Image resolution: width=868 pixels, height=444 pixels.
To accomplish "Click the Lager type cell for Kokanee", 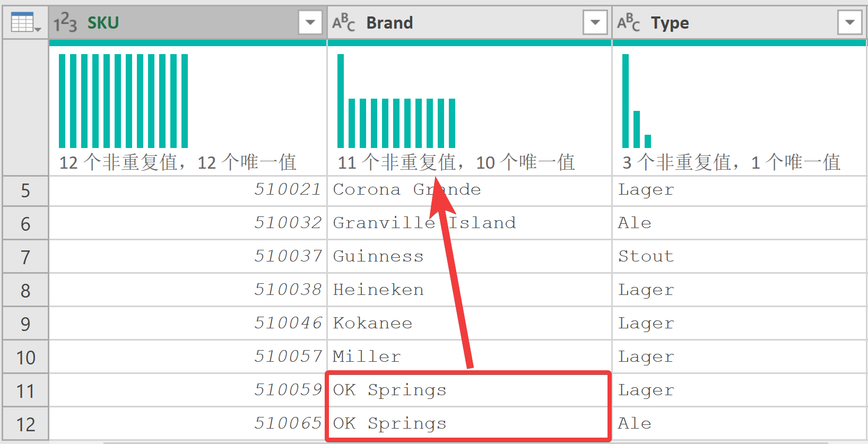I will [740, 324].
